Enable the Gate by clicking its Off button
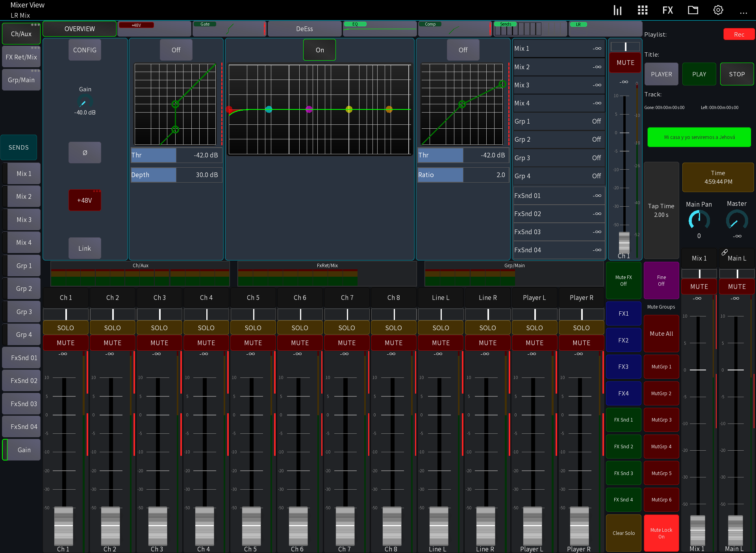This screenshot has height=553, width=756. coord(176,50)
